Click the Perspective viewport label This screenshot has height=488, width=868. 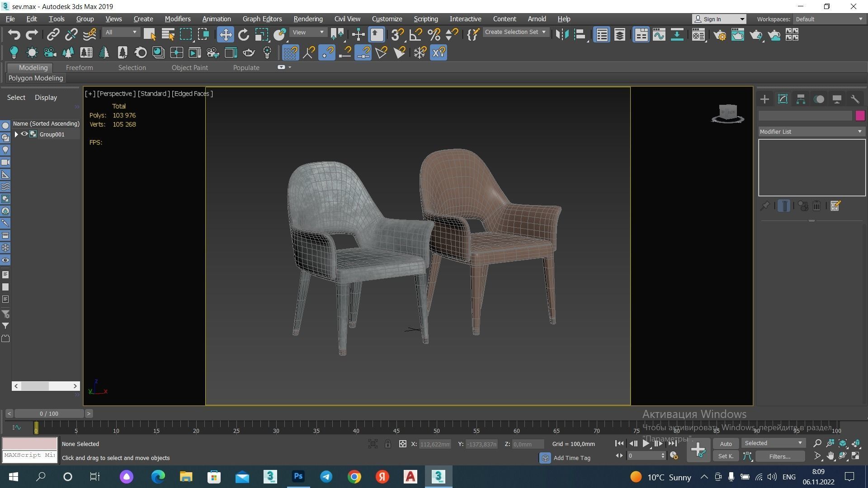[x=116, y=94]
